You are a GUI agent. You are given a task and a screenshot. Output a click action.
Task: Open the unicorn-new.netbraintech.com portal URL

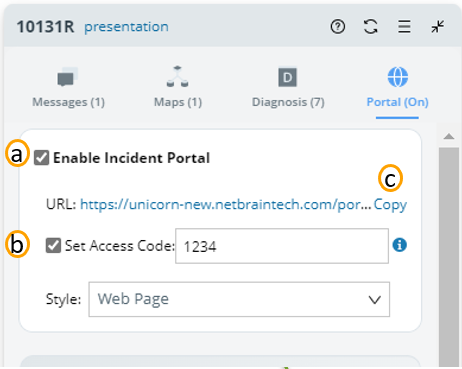point(226,204)
